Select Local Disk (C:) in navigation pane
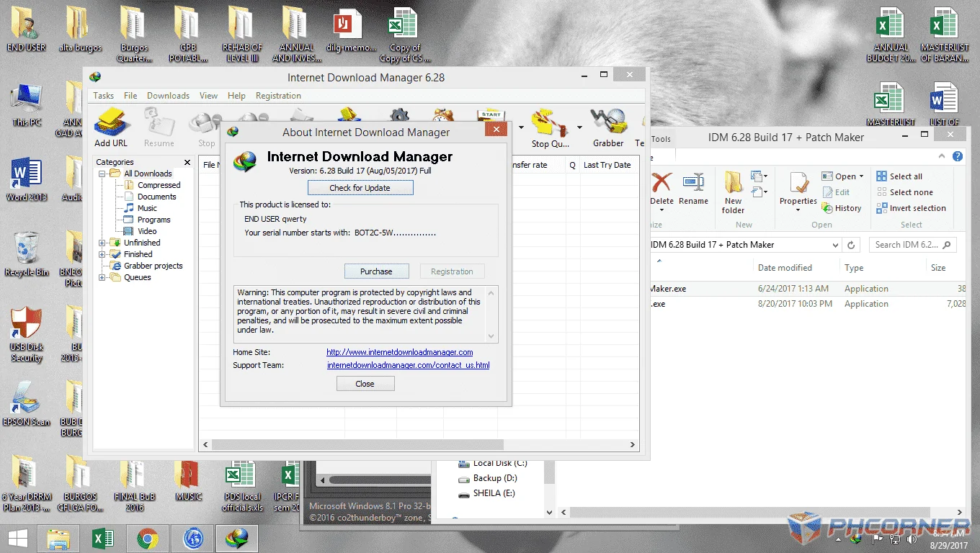The width and height of the screenshot is (980, 553). click(492, 463)
